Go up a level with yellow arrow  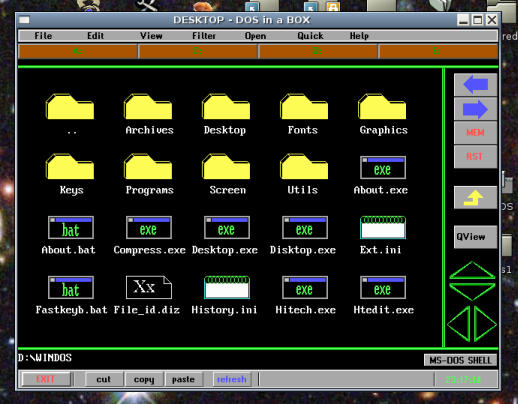tap(475, 198)
